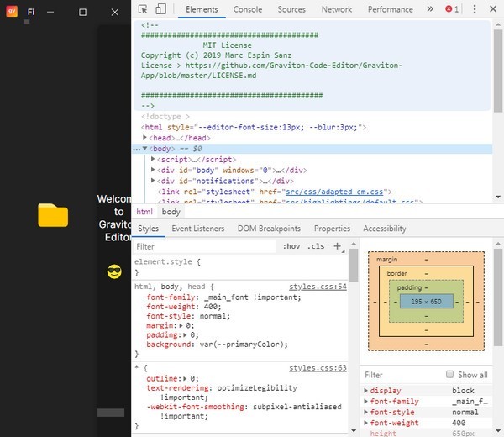Toggle the .cls class editor
504x437 pixels.
coord(316,246)
